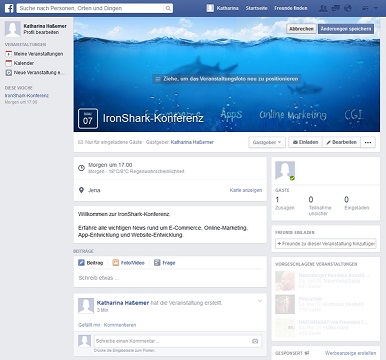Click Meine Veranstaltungen sidebar link
The width and height of the screenshot is (386, 360).
[x=38, y=54]
